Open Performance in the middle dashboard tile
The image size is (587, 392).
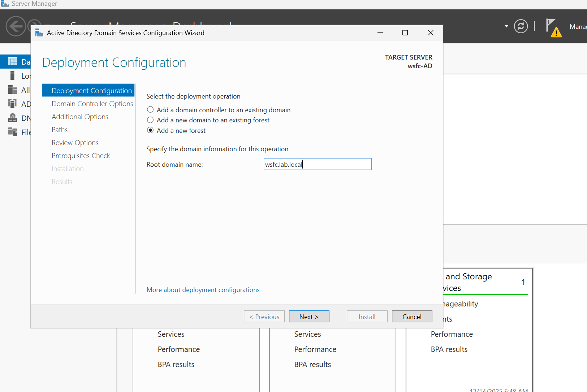[x=315, y=349]
